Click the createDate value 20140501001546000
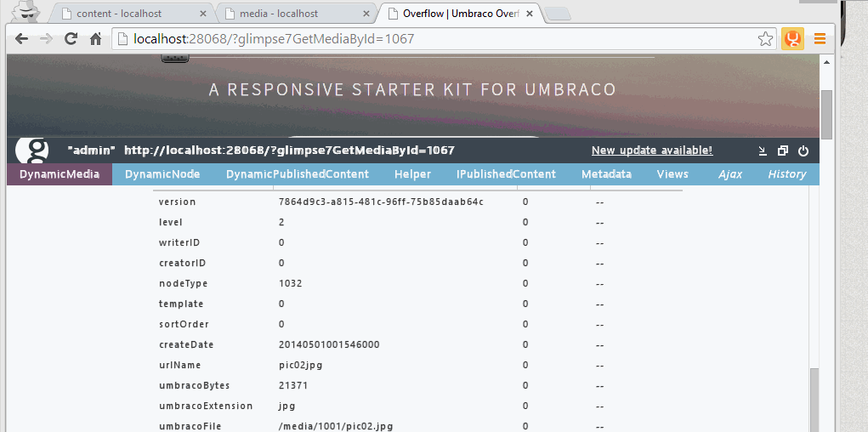The width and height of the screenshot is (868, 432). point(329,345)
